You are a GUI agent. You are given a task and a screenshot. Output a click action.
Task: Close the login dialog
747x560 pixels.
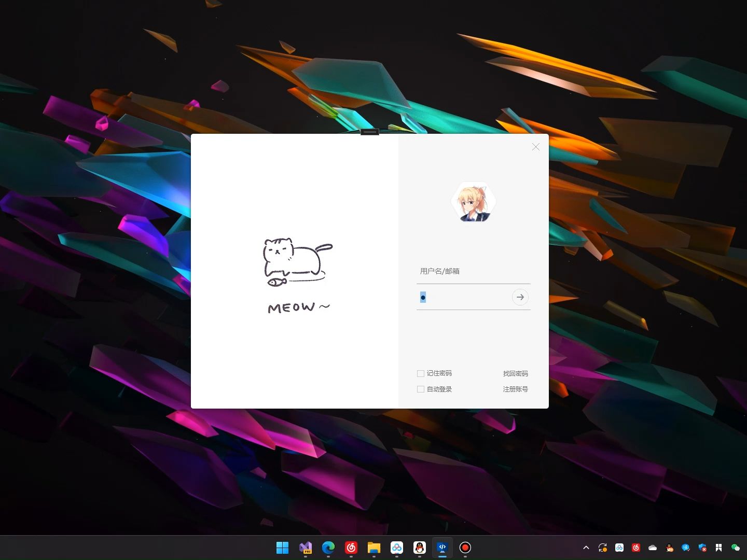point(536,147)
